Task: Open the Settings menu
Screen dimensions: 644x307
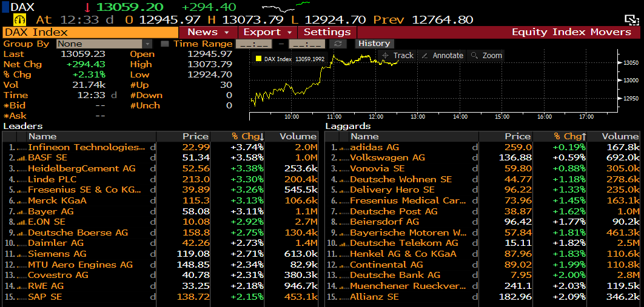Action: [327, 32]
